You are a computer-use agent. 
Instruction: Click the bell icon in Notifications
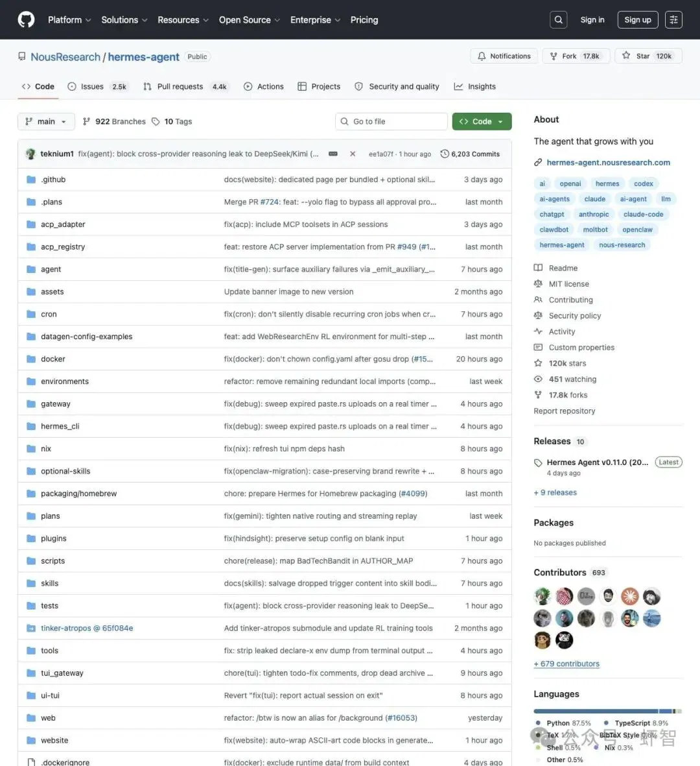coord(482,56)
